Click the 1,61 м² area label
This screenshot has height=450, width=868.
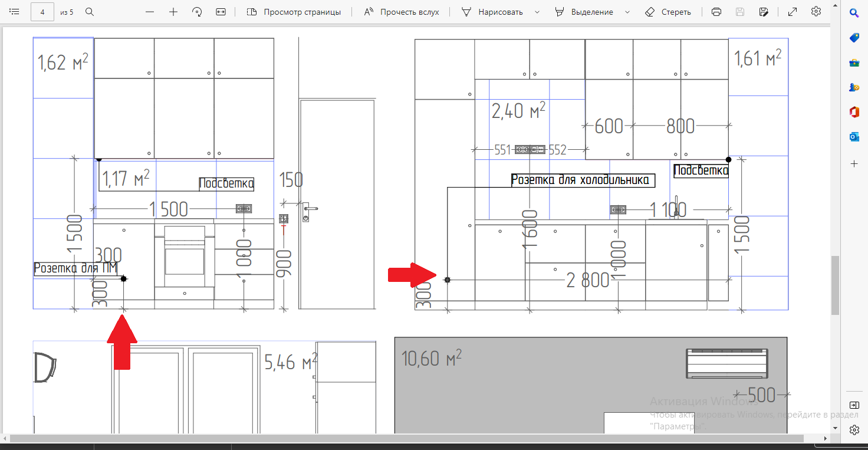click(x=758, y=58)
